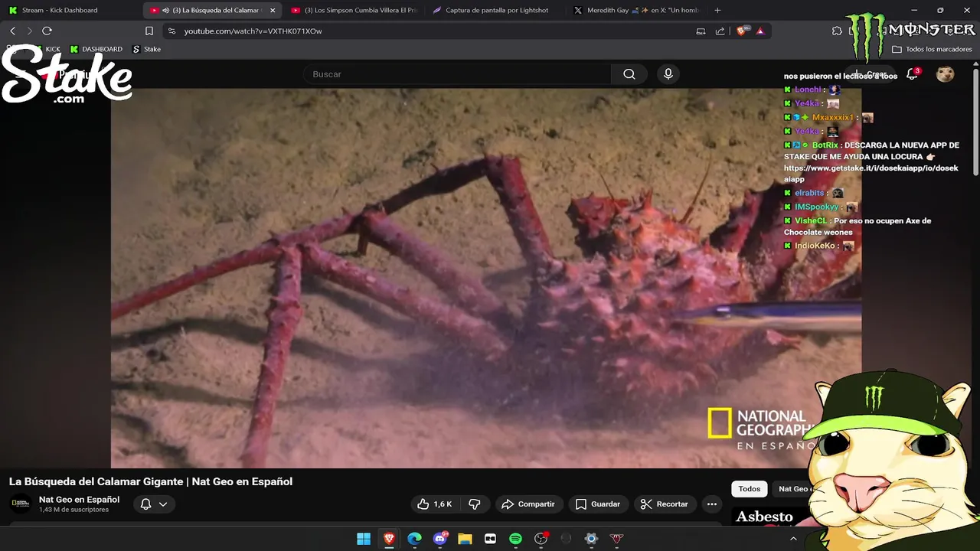Screen dimensions: 980x551
Task: Like the video with the 1,6 K thumbs up
Action: (434, 504)
